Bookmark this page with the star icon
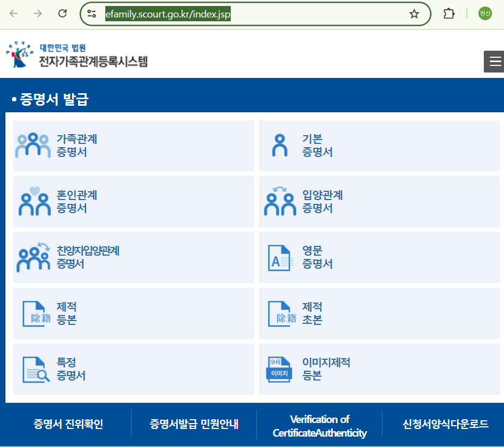504x447 pixels. (414, 14)
